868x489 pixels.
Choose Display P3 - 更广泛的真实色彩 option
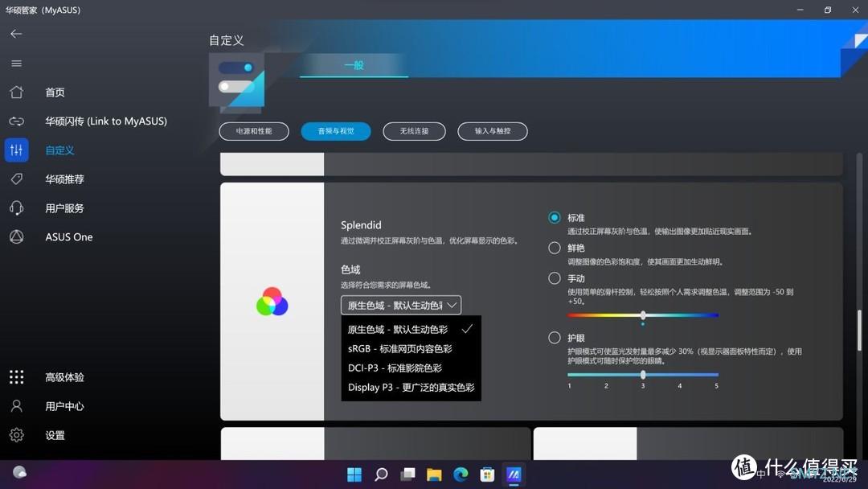pyautogui.click(x=411, y=388)
